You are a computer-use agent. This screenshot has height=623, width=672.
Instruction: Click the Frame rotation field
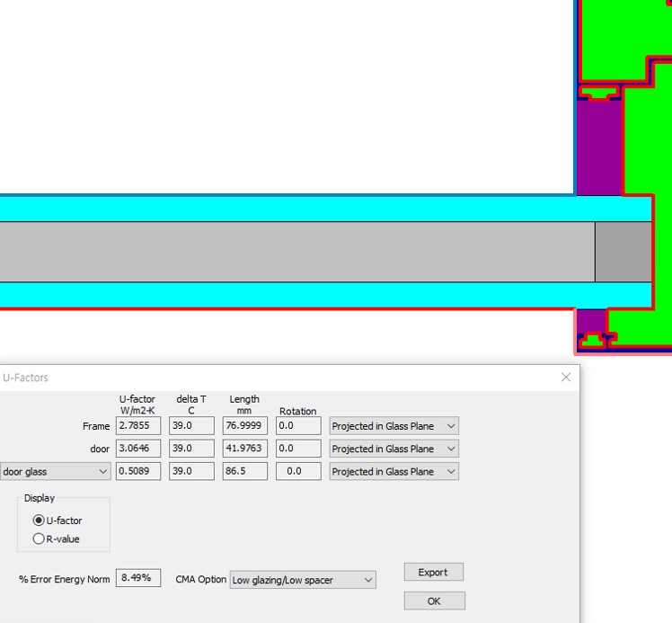click(298, 426)
